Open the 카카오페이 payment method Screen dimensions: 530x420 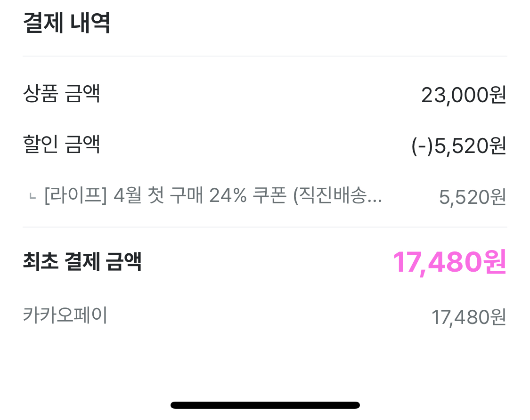(x=65, y=315)
